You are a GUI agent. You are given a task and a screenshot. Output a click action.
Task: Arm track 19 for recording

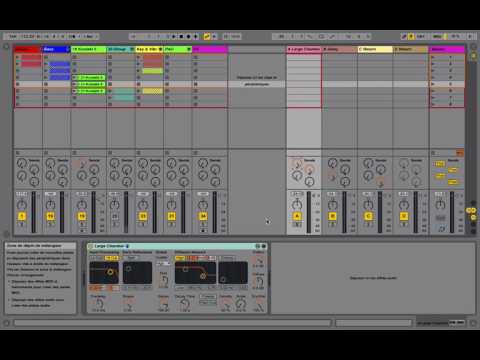82,230
